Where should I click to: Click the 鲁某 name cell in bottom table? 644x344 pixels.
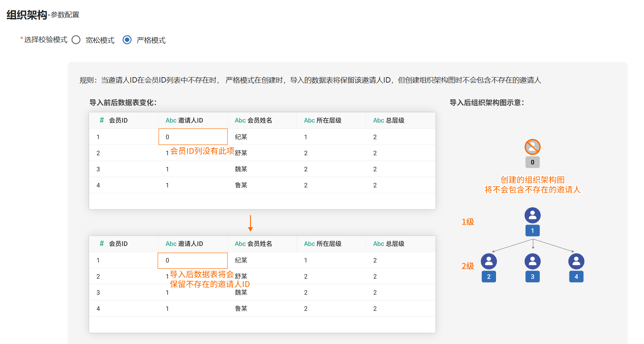(241, 309)
